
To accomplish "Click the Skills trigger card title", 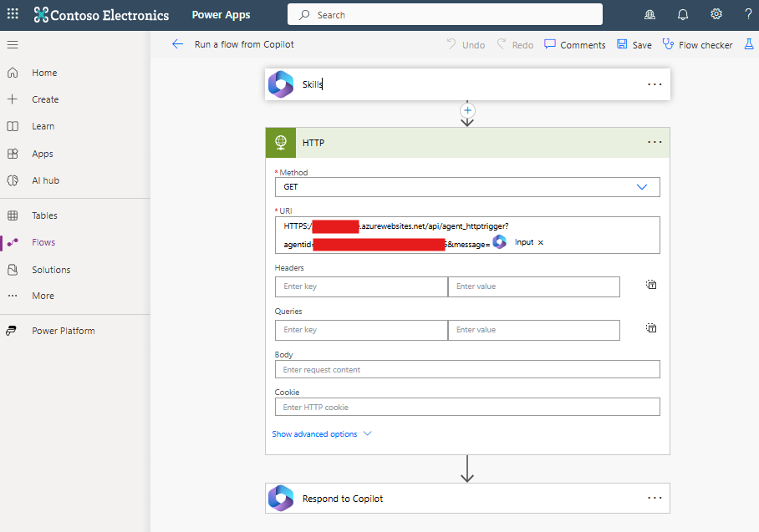I will click(x=313, y=84).
